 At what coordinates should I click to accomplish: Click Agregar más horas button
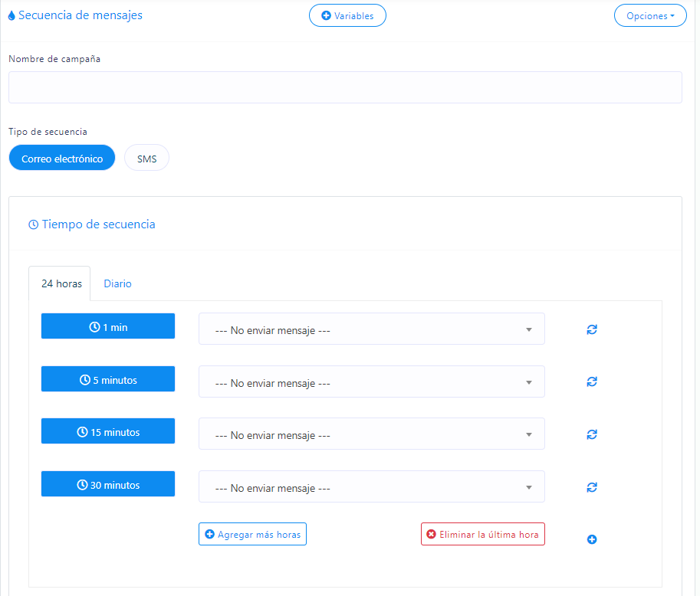(252, 534)
